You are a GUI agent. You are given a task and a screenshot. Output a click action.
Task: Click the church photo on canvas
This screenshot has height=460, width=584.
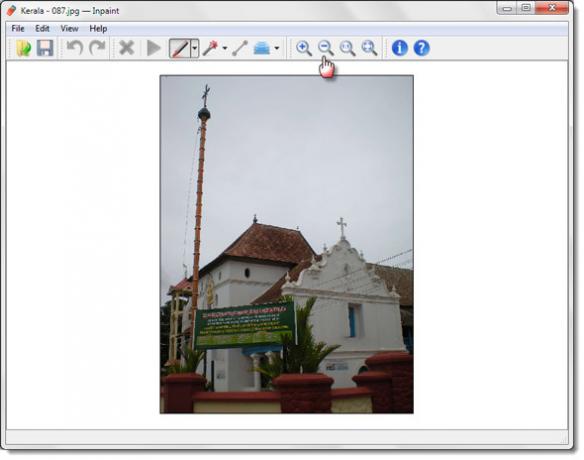pyautogui.click(x=286, y=244)
